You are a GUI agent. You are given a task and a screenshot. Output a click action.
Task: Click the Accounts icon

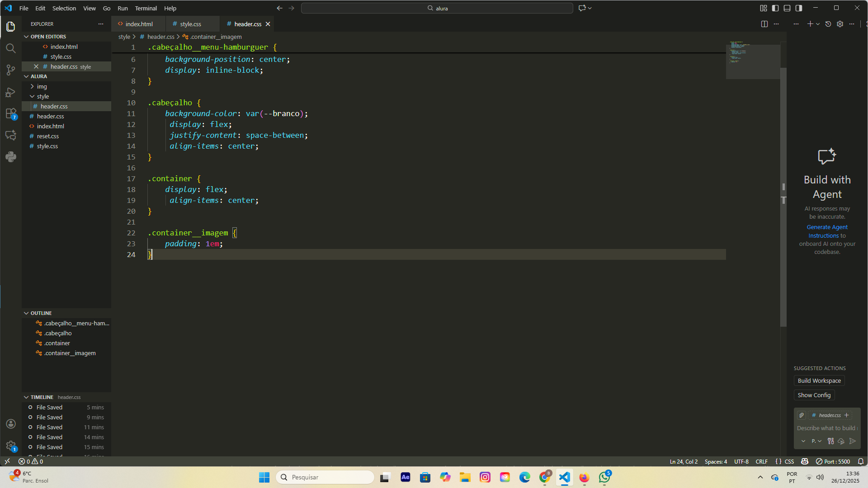tap(11, 424)
